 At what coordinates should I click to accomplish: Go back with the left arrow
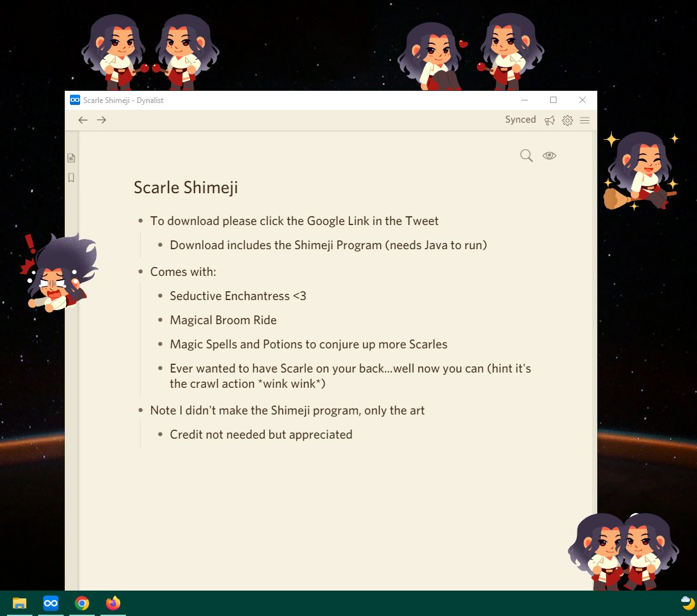click(83, 120)
